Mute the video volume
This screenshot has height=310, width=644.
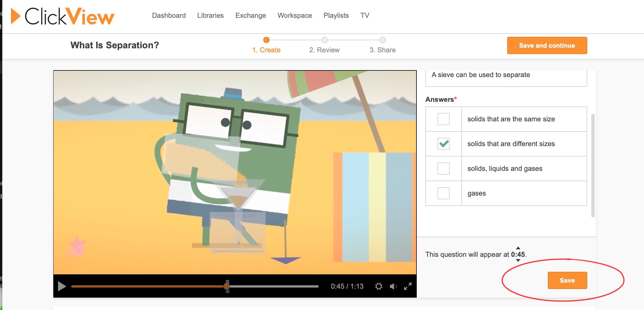click(x=393, y=286)
